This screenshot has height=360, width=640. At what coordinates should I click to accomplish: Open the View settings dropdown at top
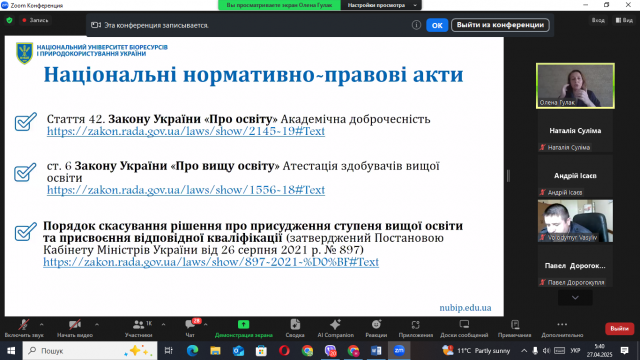[x=381, y=5]
